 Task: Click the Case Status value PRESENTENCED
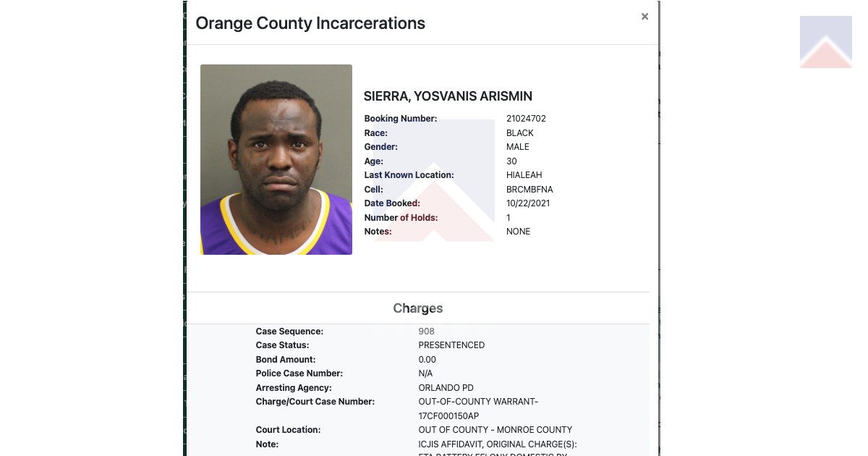coord(451,345)
